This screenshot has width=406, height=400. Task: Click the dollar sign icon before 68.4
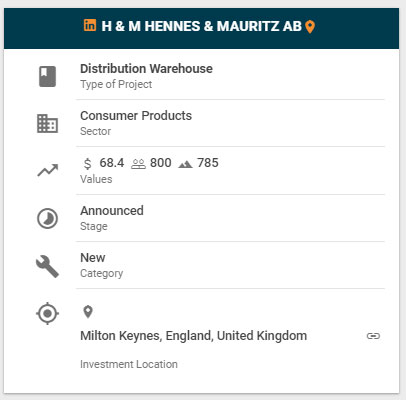pos(87,164)
